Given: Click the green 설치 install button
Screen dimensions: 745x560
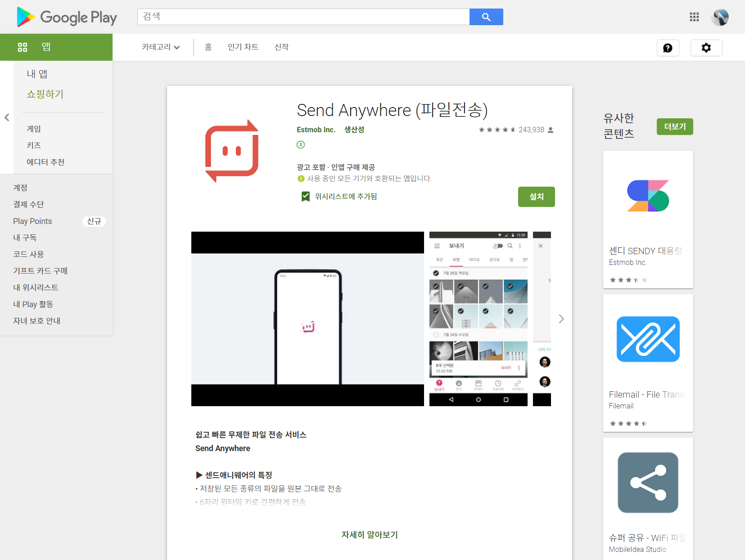Looking at the screenshot, I should point(537,197).
